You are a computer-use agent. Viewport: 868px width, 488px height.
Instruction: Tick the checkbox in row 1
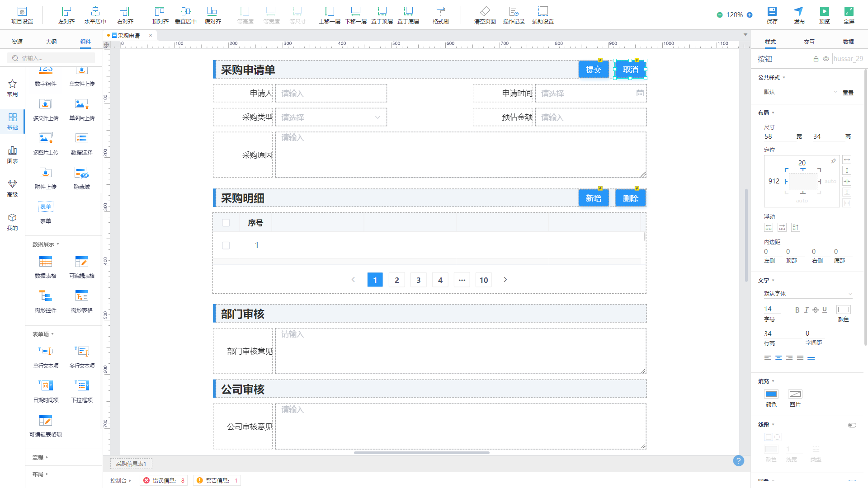pyautogui.click(x=226, y=245)
